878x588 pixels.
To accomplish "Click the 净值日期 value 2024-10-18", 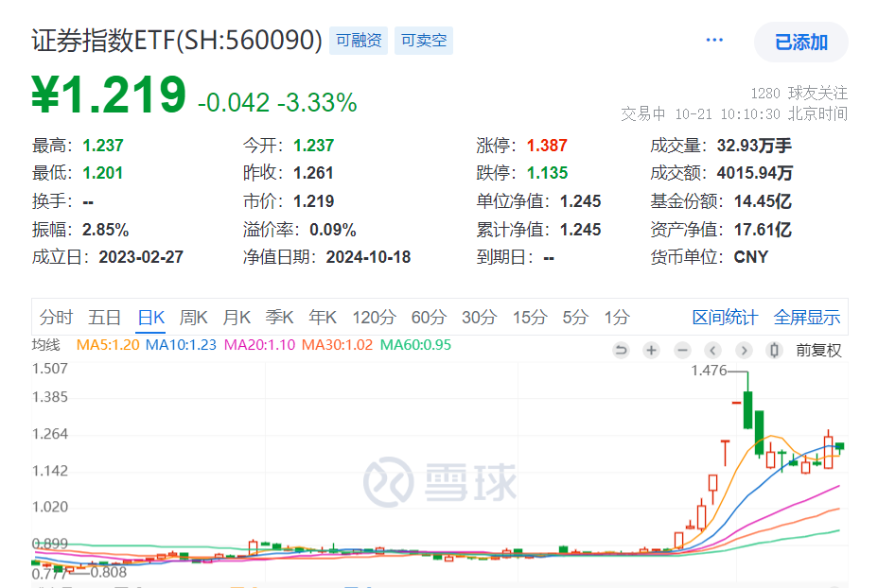I will click(x=368, y=257).
